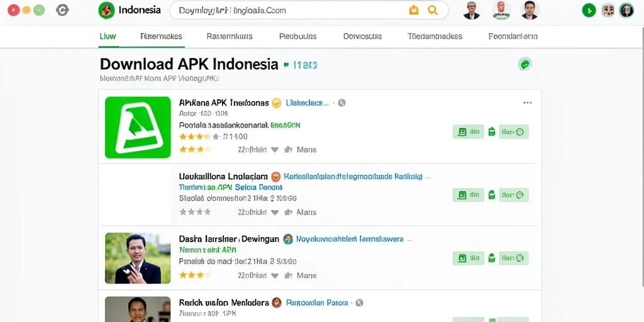Screen dimensions: 644x322
Task: Click the Ueukaililona Lnalagjam title
Action: (x=223, y=177)
